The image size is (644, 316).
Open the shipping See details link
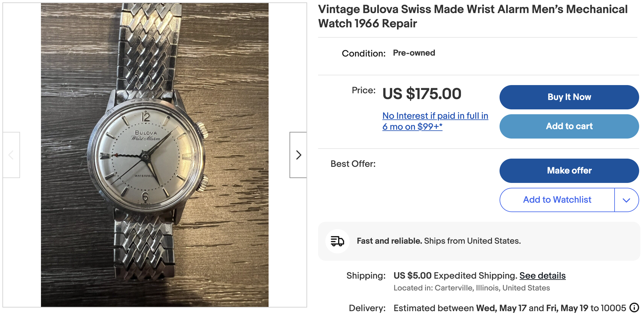pyautogui.click(x=542, y=276)
